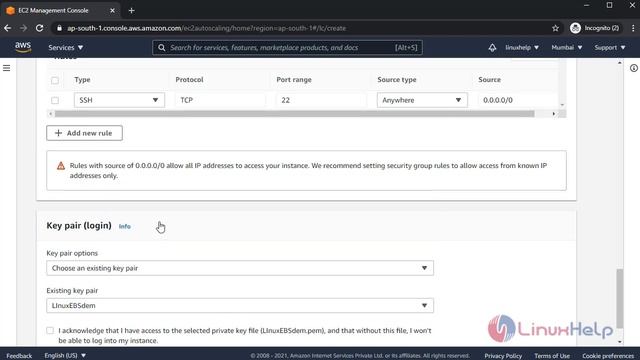640x360 pixels.
Task: Open the Privacy Policy link
Action: point(503,356)
